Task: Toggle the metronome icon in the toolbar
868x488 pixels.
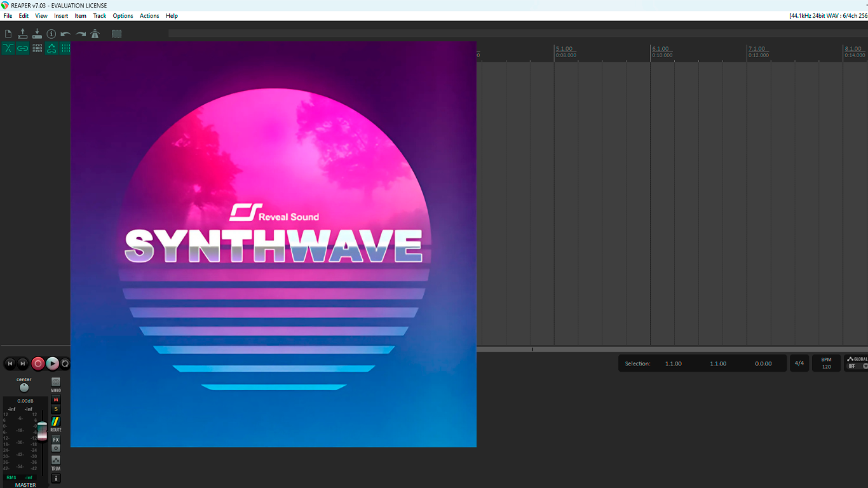Action: click(95, 34)
